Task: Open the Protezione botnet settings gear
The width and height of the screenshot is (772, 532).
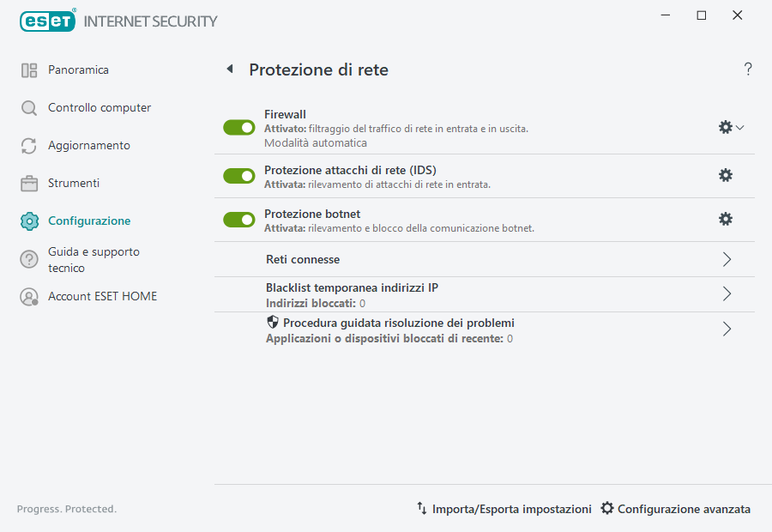Action: tap(726, 219)
